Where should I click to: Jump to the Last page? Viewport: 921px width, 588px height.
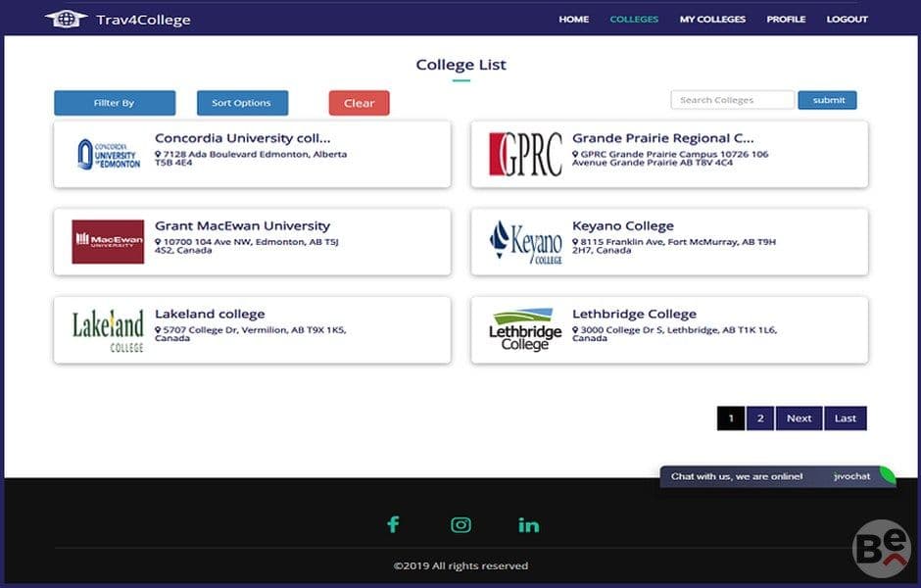(x=846, y=418)
